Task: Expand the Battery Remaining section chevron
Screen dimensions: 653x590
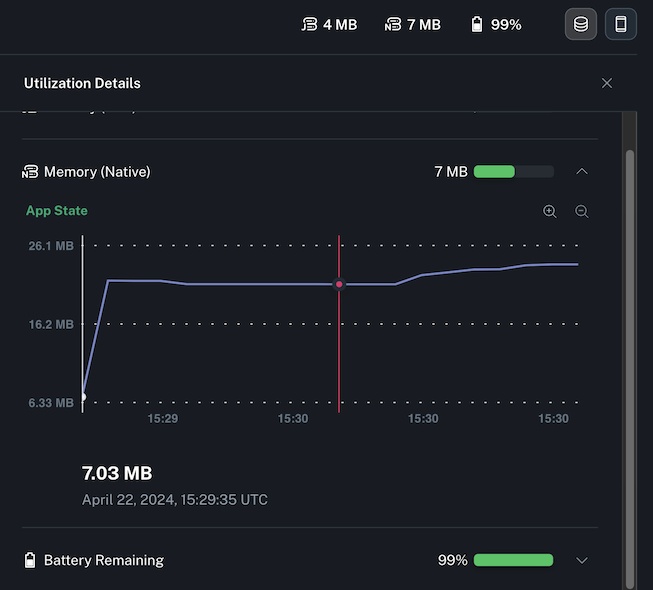Action: [x=582, y=560]
